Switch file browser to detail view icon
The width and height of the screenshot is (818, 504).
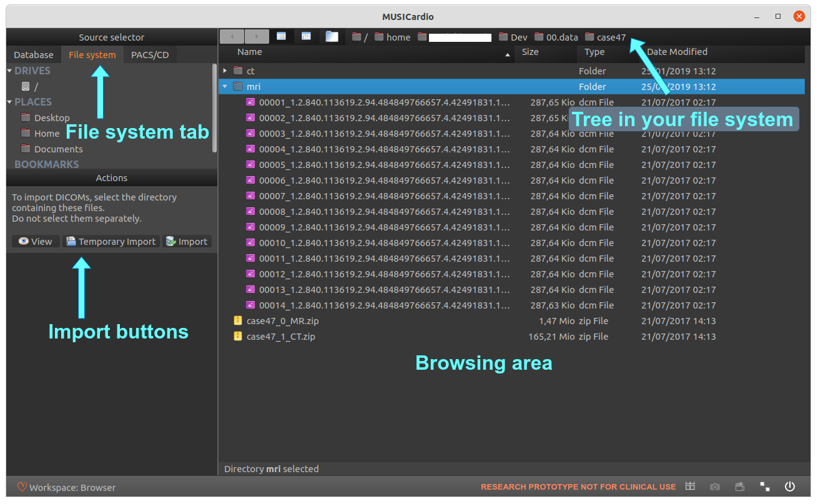[x=306, y=36]
